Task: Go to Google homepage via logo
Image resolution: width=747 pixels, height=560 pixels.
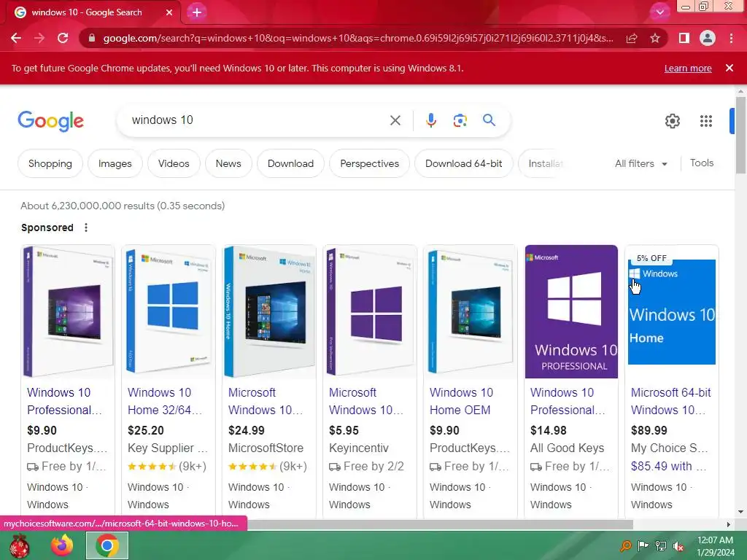Action: point(50,121)
